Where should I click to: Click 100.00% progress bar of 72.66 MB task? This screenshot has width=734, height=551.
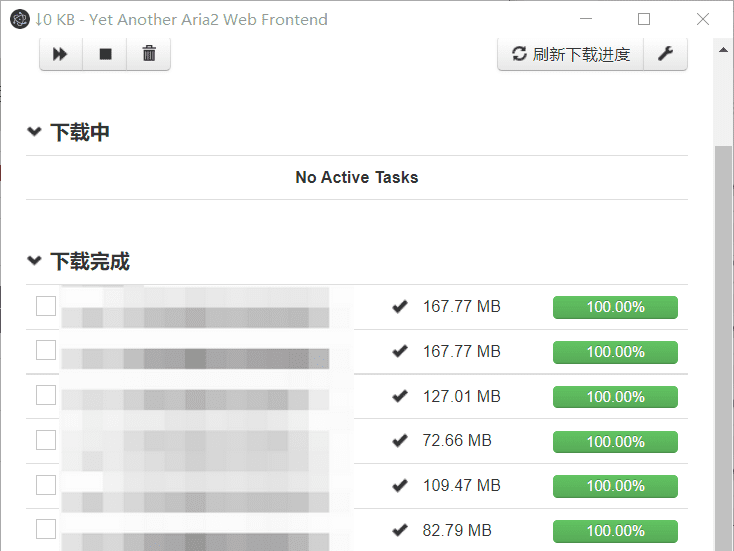click(x=615, y=441)
